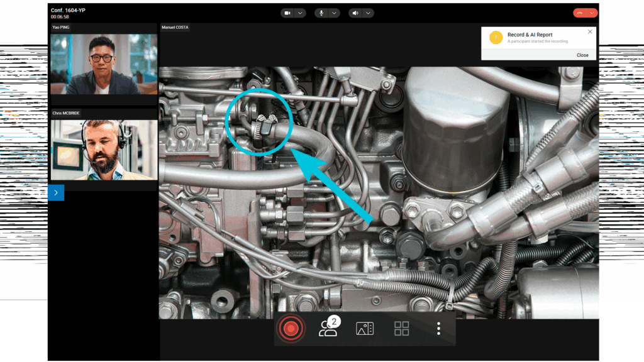Screen dimensions: 644x362
Task: Dismiss the notification with its X icon
Action: (589, 31)
